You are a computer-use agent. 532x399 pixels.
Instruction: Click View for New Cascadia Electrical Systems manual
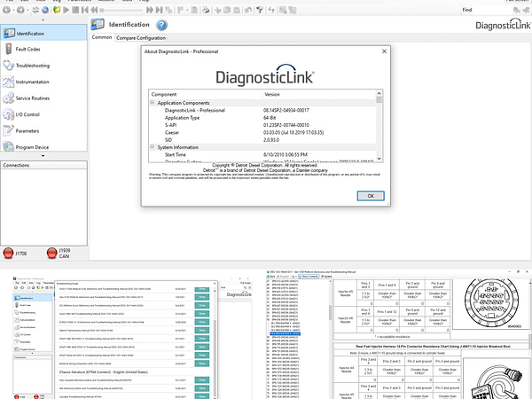tap(202, 380)
